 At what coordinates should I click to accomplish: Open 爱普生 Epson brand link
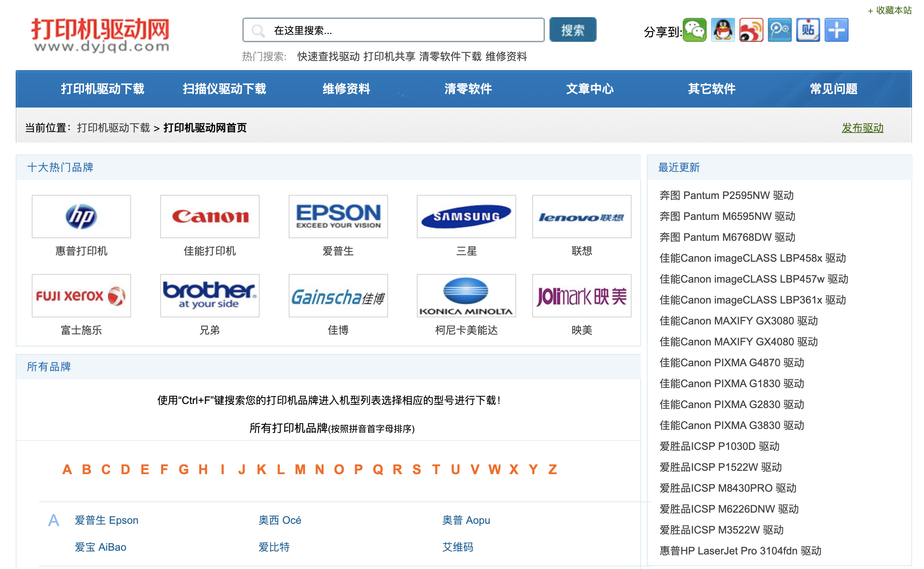pyautogui.click(x=106, y=520)
